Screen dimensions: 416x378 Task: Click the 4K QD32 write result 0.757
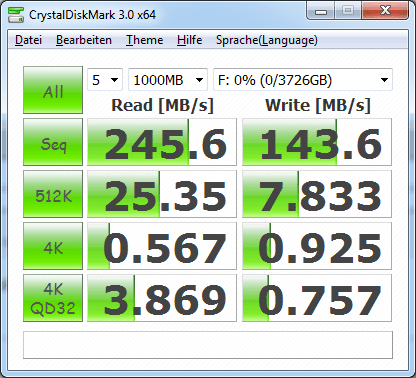click(317, 298)
